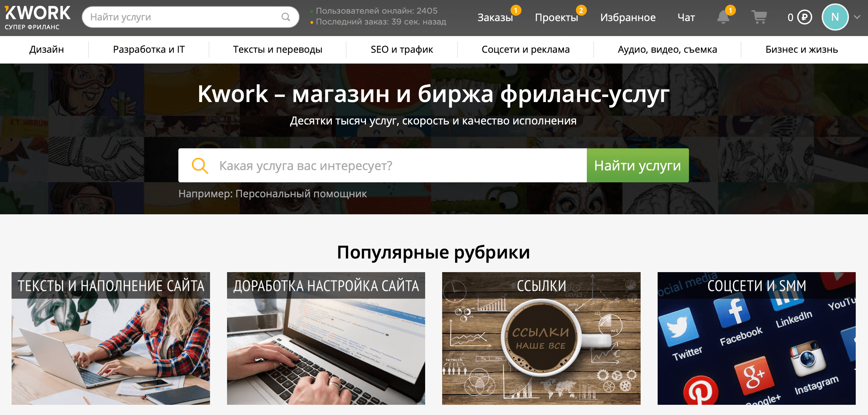The image size is (868, 415).
Task: Click the green 'Найти услуги' button
Action: click(638, 165)
